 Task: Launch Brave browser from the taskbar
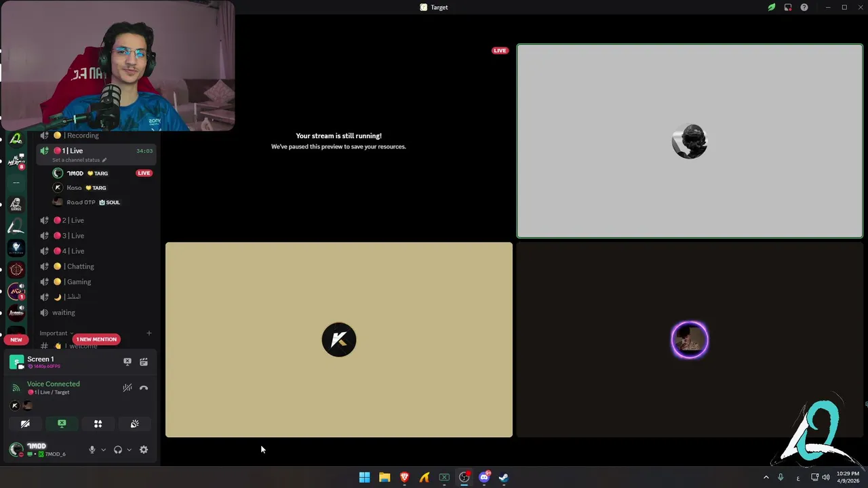pyautogui.click(x=404, y=477)
